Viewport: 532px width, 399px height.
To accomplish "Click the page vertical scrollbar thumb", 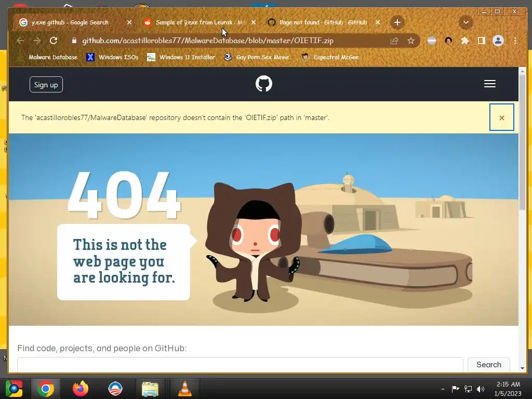I will [522, 142].
